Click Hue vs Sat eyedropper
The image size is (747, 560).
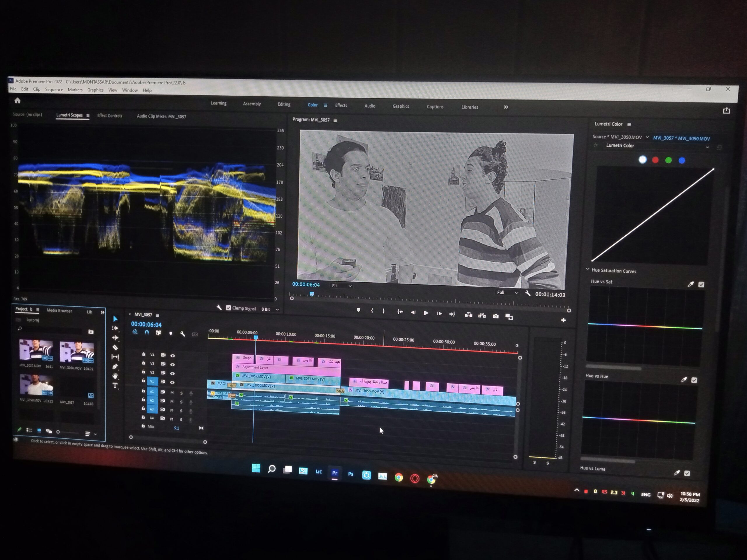point(691,284)
